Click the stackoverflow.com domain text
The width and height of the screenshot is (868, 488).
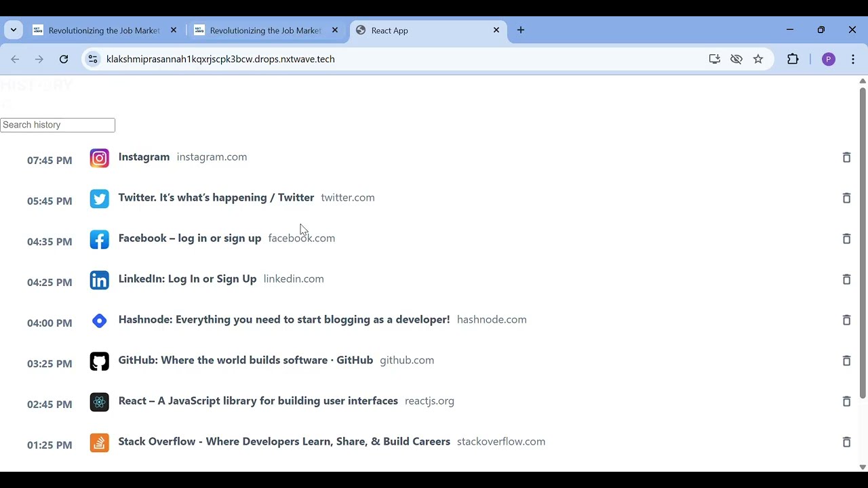click(x=501, y=441)
